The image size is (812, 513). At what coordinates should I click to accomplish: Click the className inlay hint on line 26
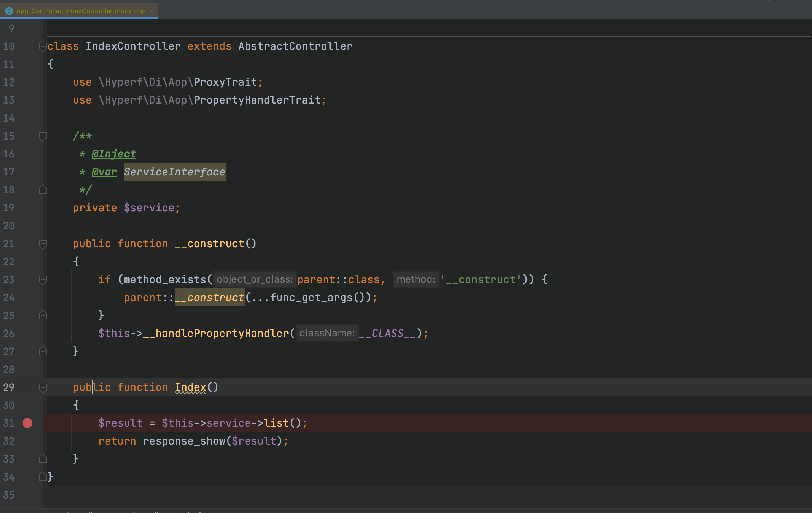point(327,334)
